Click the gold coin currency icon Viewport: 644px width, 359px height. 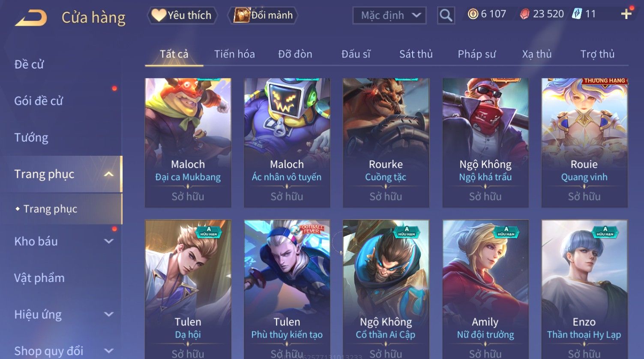(473, 14)
